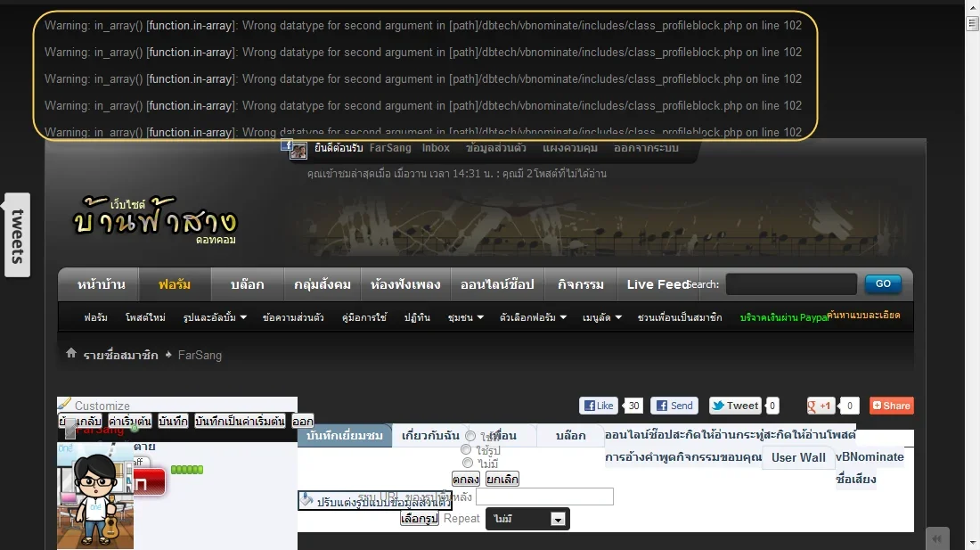Click the Facebook Send button

[x=674, y=406]
